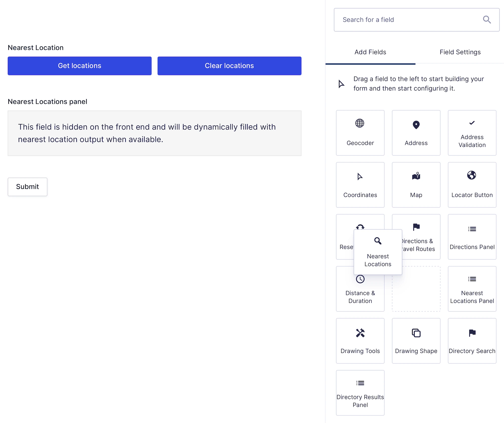Screen dimensions: 504x423
Task: Click the Address Validation label text
Action: tap(472, 141)
